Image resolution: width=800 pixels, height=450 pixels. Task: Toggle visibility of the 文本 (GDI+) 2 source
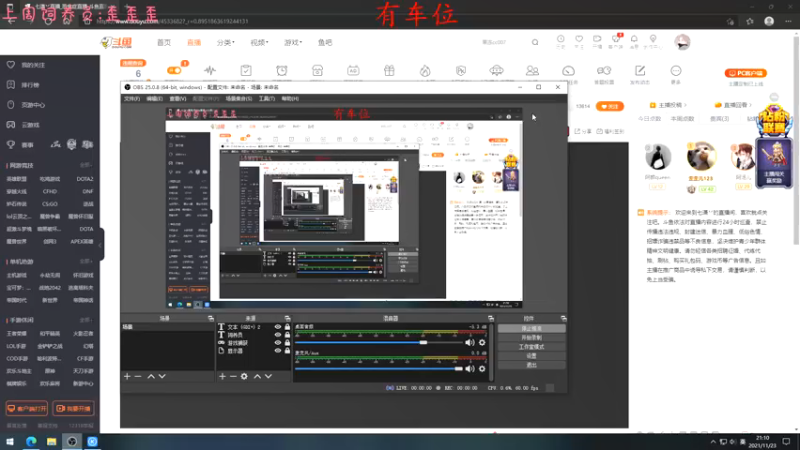point(278,327)
